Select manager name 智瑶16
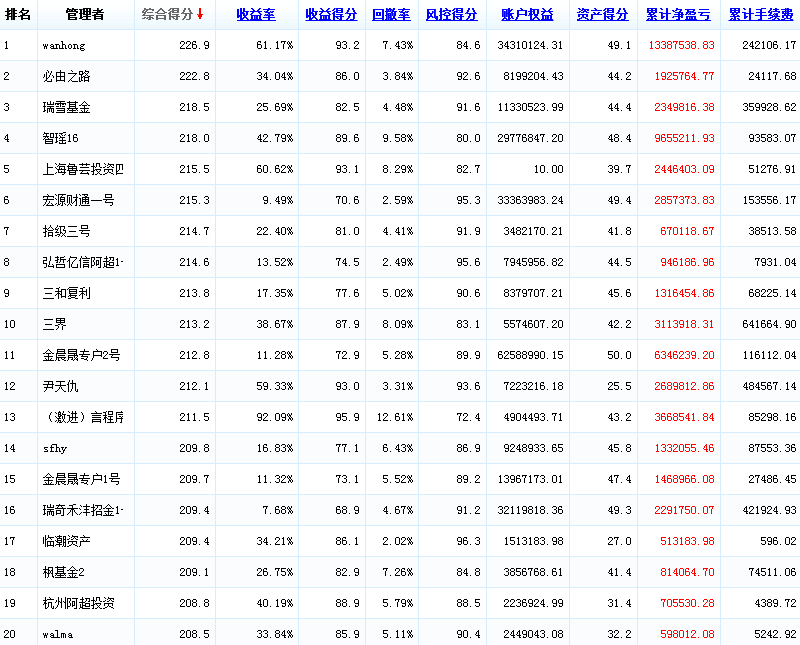 click(x=61, y=138)
